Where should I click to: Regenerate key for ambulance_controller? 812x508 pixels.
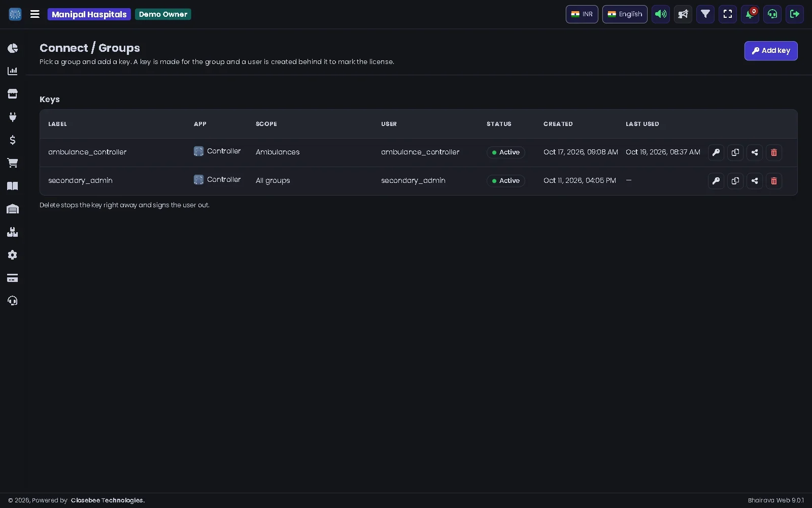pos(716,152)
